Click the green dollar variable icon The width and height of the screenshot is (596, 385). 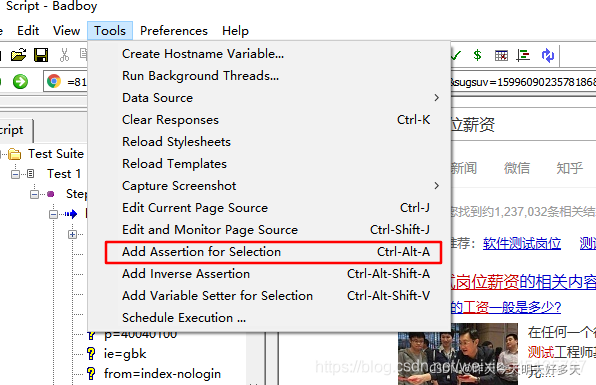[x=477, y=55]
